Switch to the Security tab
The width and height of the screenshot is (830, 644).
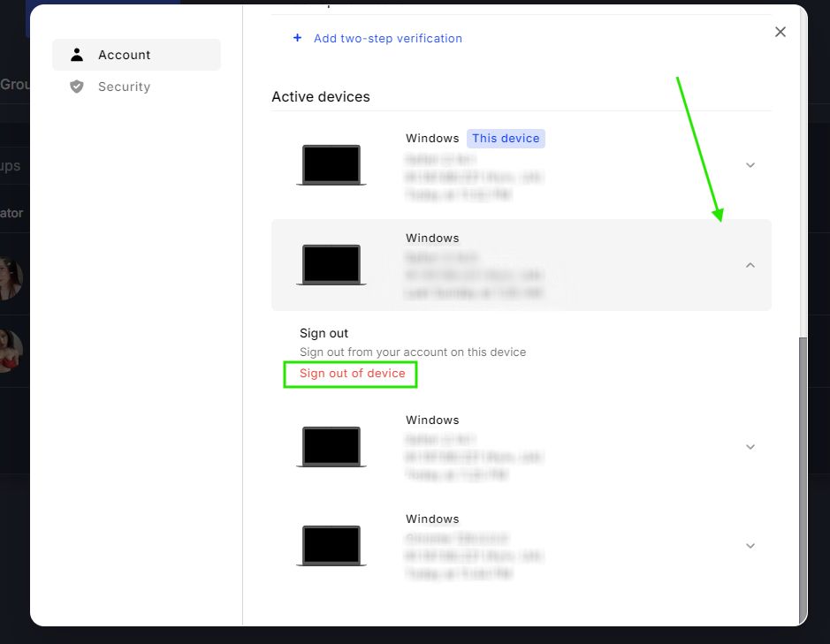pyautogui.click(x=124, y=87)
